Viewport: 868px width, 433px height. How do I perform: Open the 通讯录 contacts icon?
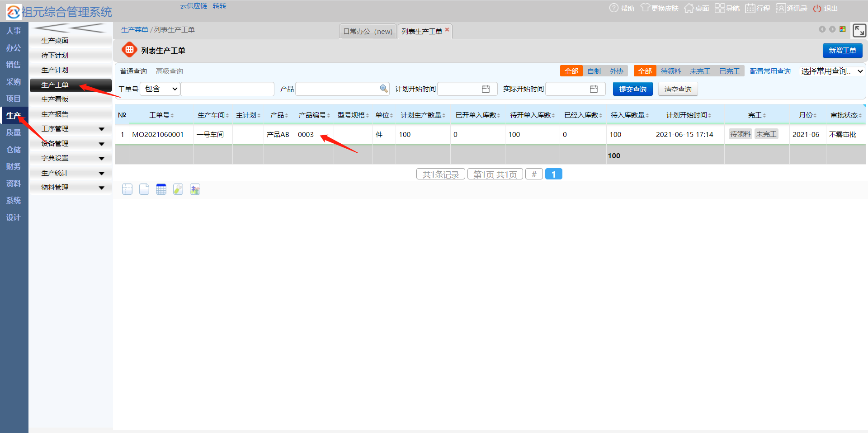pyautogui.click(x=781, y=8)
